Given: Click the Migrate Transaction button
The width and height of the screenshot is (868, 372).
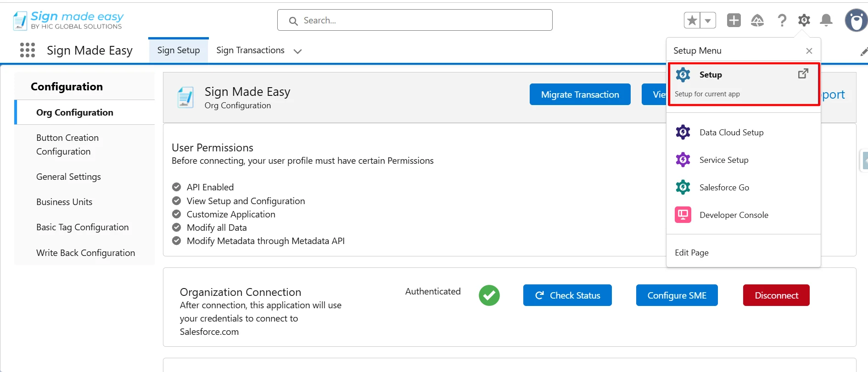Looking at the screenshot, I should point(580,94).
